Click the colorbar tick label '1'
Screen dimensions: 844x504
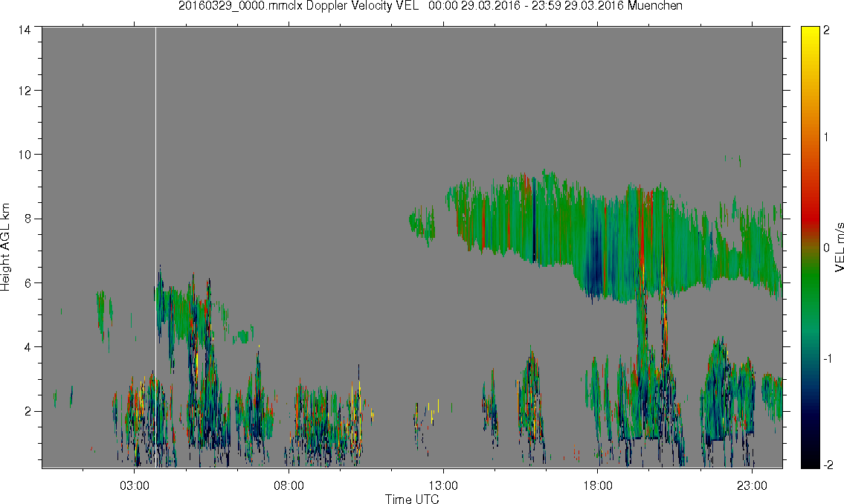pos(826,138)
